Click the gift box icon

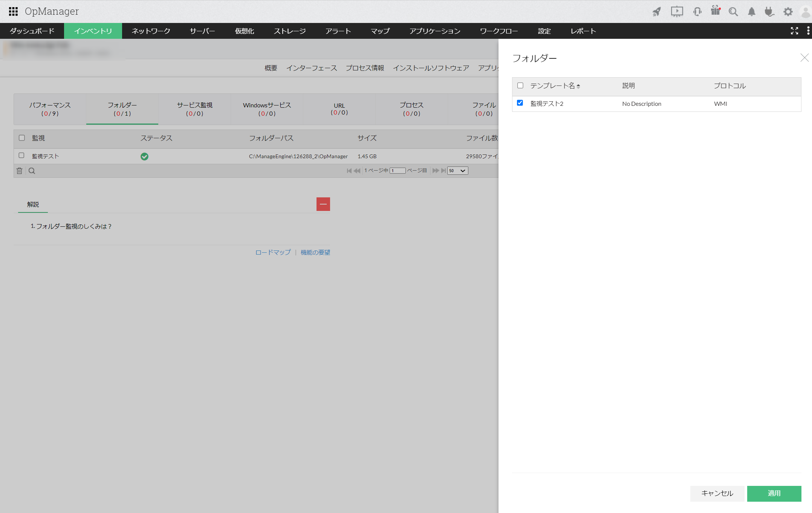[x=715, y=11]
